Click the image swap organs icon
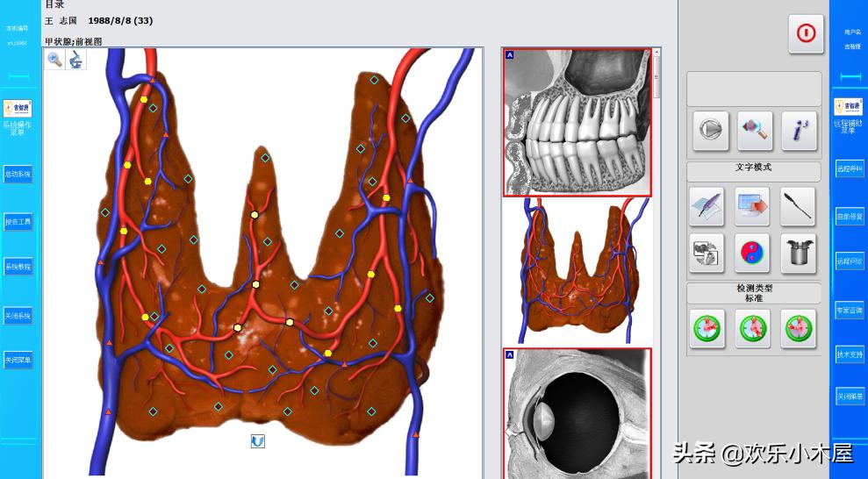The image size is (868, 479). pos(707,253)
